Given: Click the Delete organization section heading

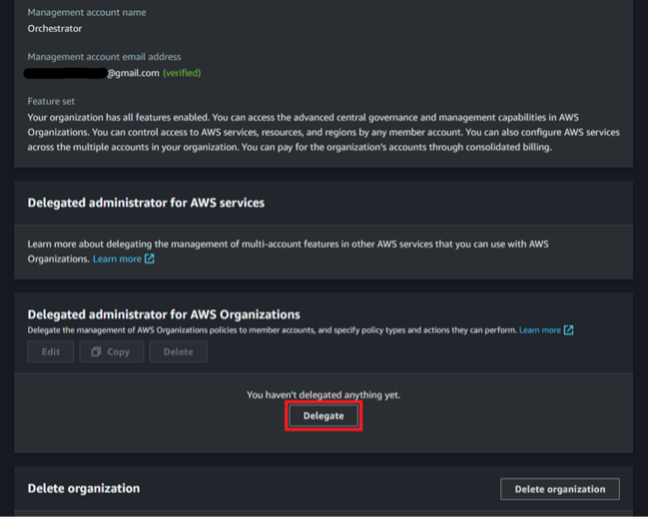Looking at the screenshot, I should point(83,488).
